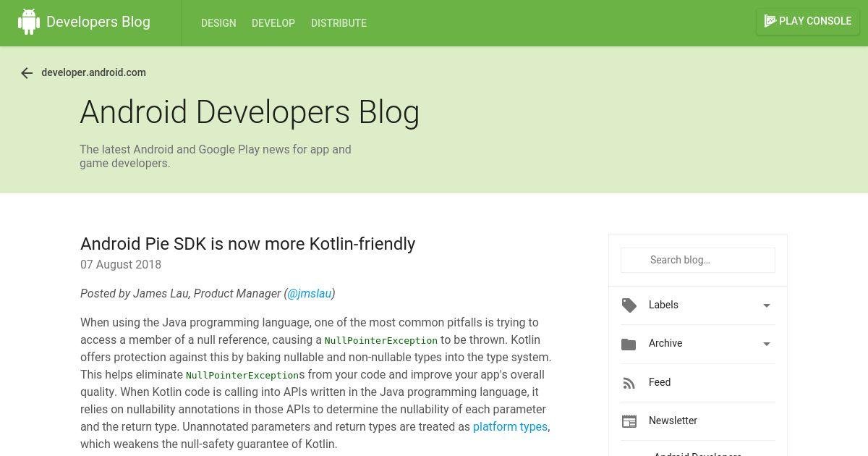Open the DEVELOP menu
Screen dimensions: 868x456
273,23
